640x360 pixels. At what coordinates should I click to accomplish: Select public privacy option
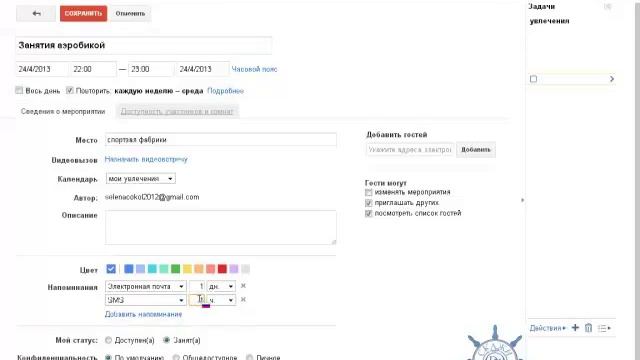coord(176,357)
